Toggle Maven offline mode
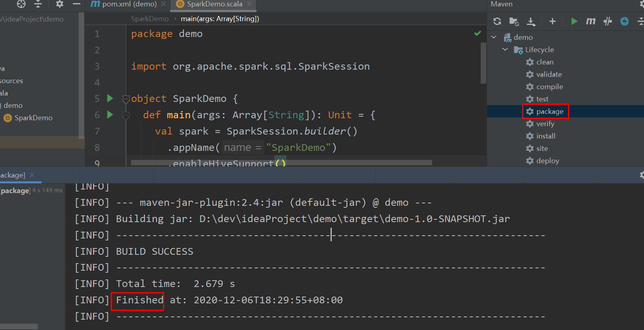 (607, 21)
